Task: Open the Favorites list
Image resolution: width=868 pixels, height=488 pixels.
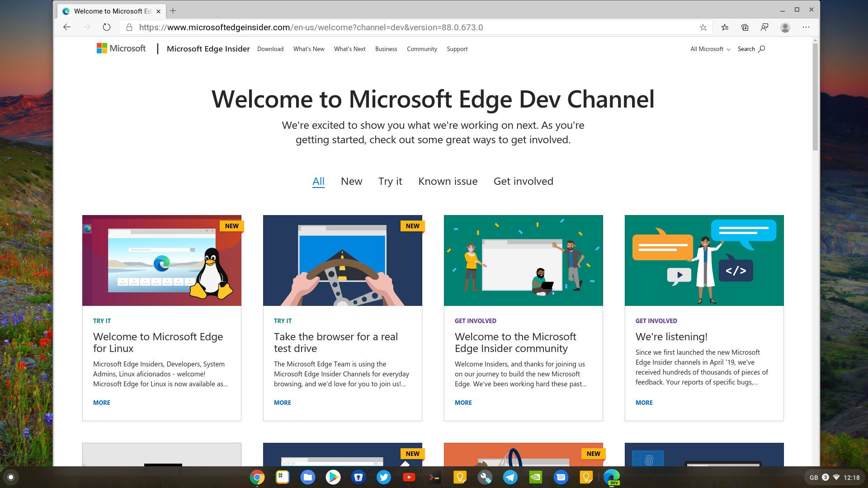Action: (x=724, y=27)
